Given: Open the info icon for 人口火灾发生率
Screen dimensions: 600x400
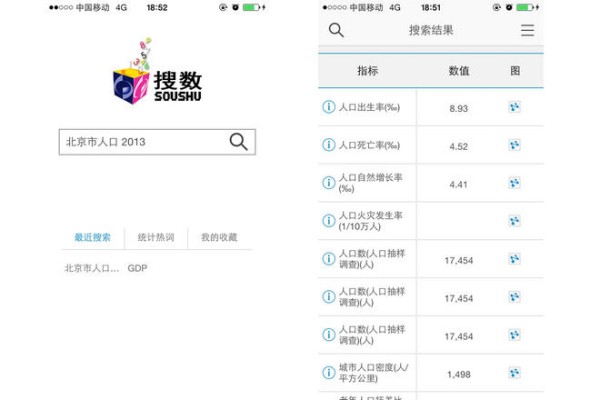Looking at the screenshot, I should point(329,220).
